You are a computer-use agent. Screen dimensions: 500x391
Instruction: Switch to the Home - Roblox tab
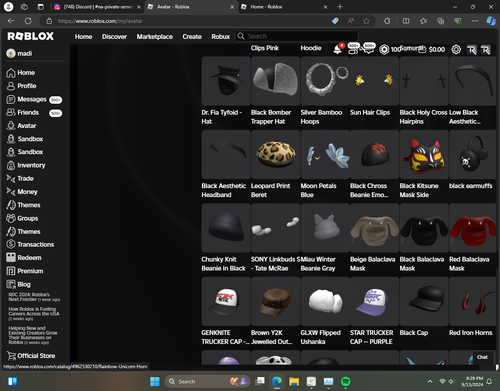point(284,7)
